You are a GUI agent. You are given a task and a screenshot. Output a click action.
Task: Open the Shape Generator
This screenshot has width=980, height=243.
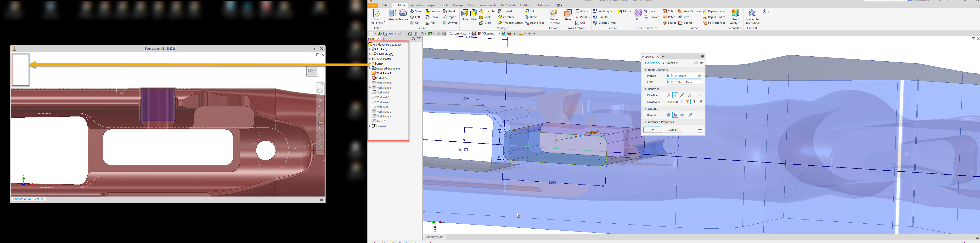pyautogui.click(x=553, y=17)
